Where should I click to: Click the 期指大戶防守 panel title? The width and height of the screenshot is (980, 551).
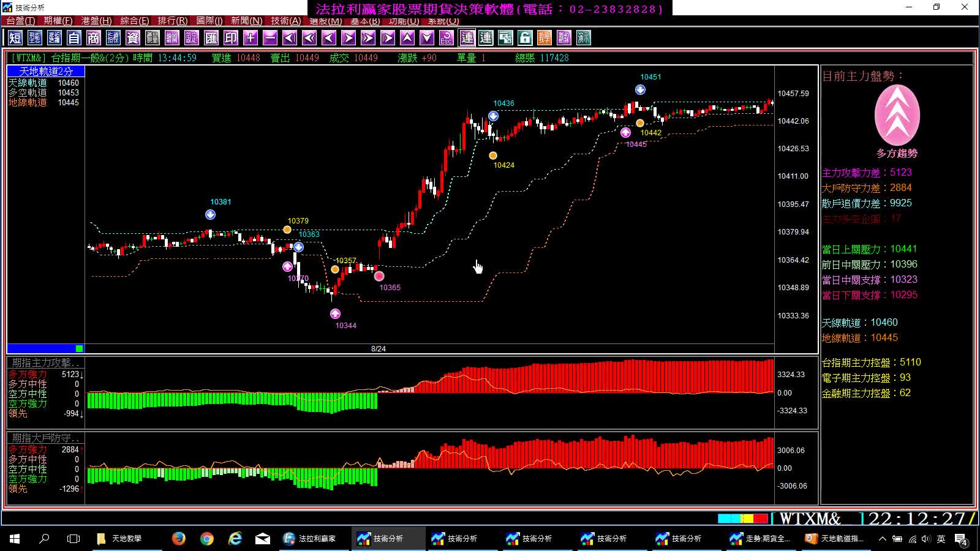tap(45, 438)
